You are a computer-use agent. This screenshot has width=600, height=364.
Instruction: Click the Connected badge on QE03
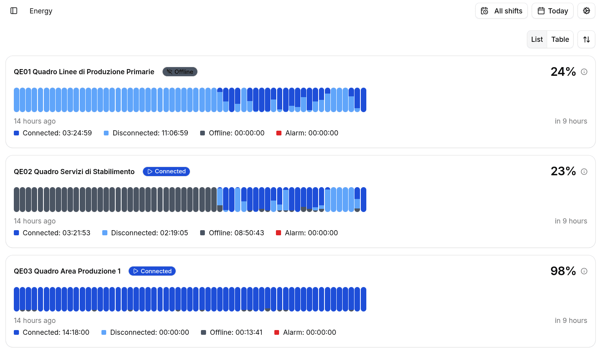click(152, 271)
